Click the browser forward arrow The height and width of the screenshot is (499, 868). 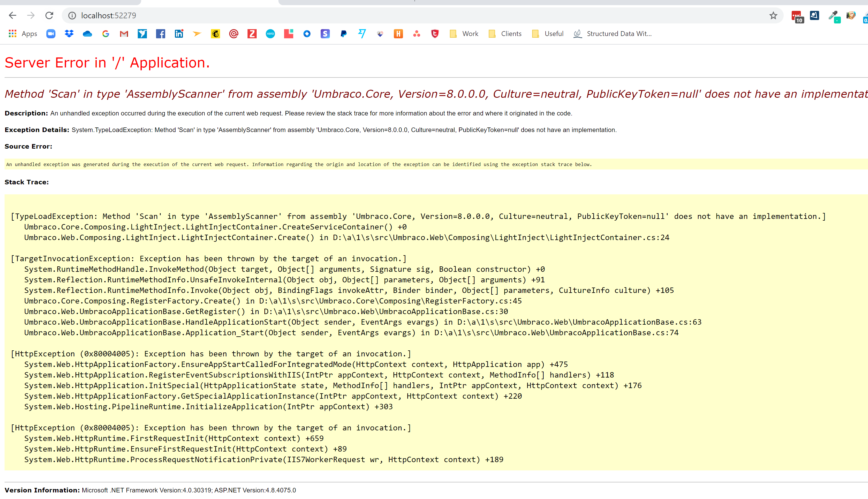click(x=31, y=15)
